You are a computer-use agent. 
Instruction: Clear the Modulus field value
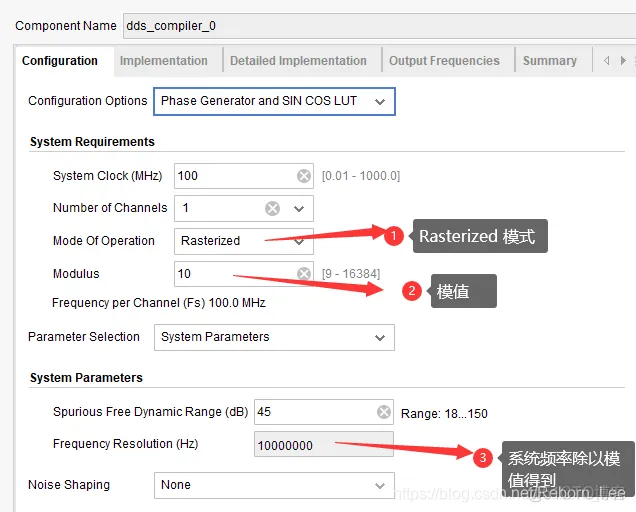click(304, 273)
